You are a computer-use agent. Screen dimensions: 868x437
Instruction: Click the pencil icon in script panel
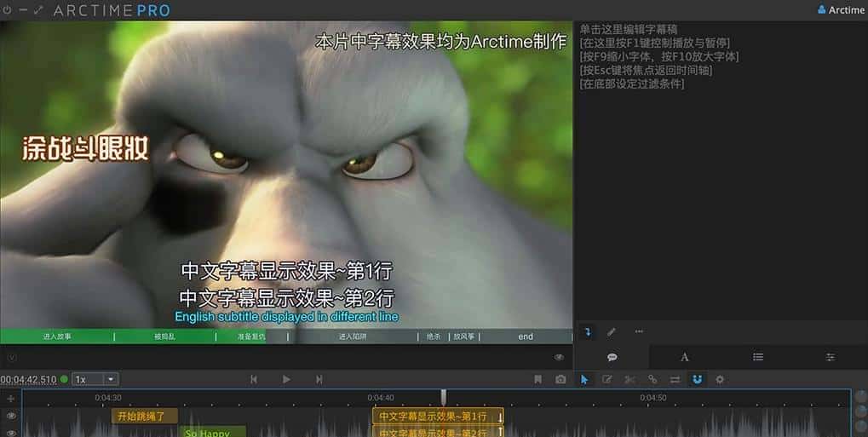(x=611, y=331)
